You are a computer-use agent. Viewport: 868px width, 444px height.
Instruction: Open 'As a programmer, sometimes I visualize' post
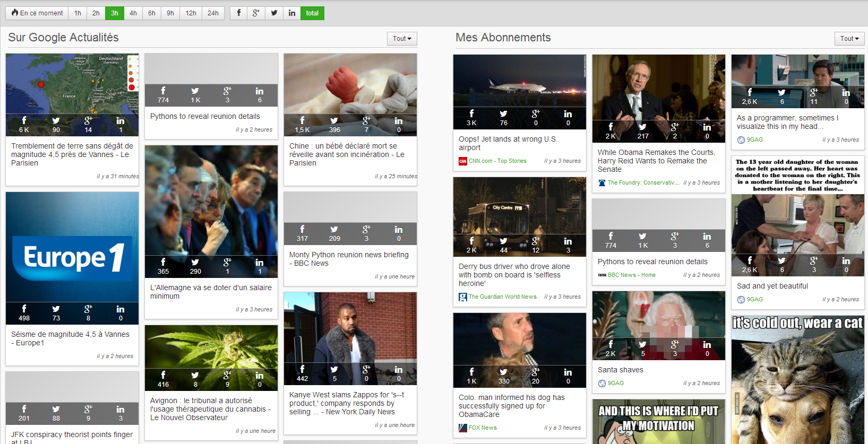788,122
